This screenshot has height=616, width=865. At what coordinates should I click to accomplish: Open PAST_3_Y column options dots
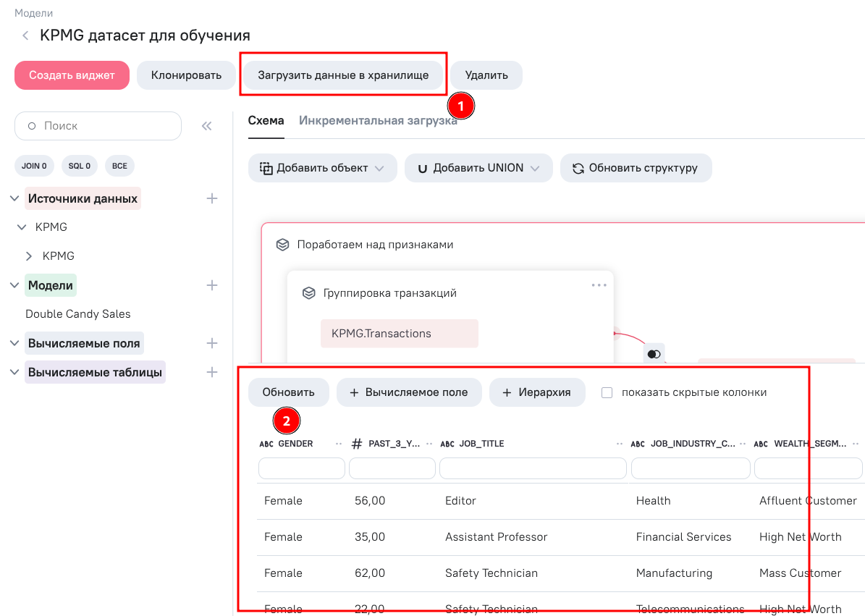(429, 444)
